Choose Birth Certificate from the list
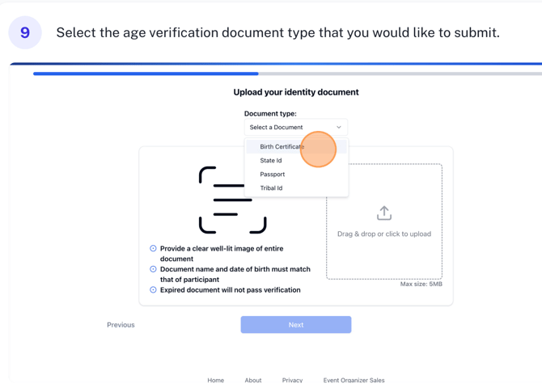The width and height of the screenshot is (542, 392). [282, 146]
